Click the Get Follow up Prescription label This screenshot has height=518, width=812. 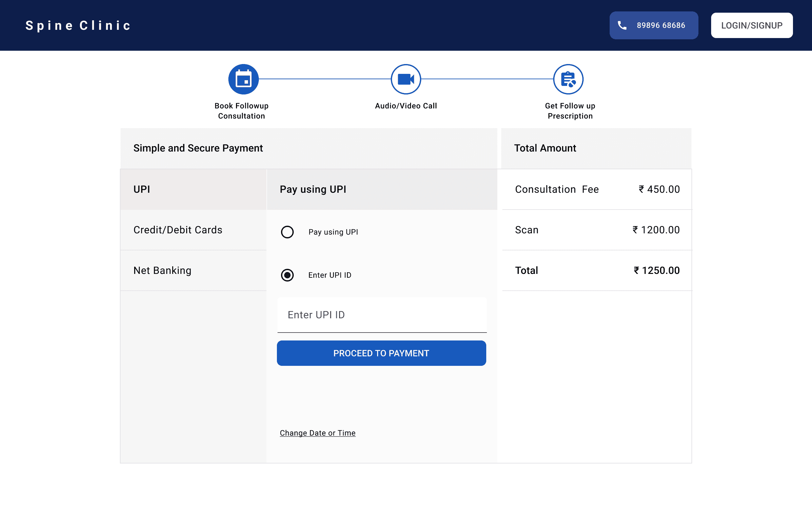[570, 111]
